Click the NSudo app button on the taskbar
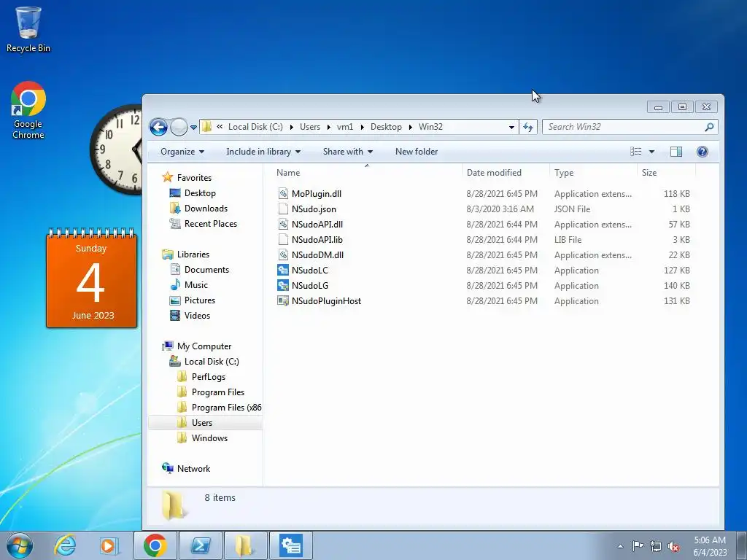Viewport: 747px width, 560px height. [291, 545]
